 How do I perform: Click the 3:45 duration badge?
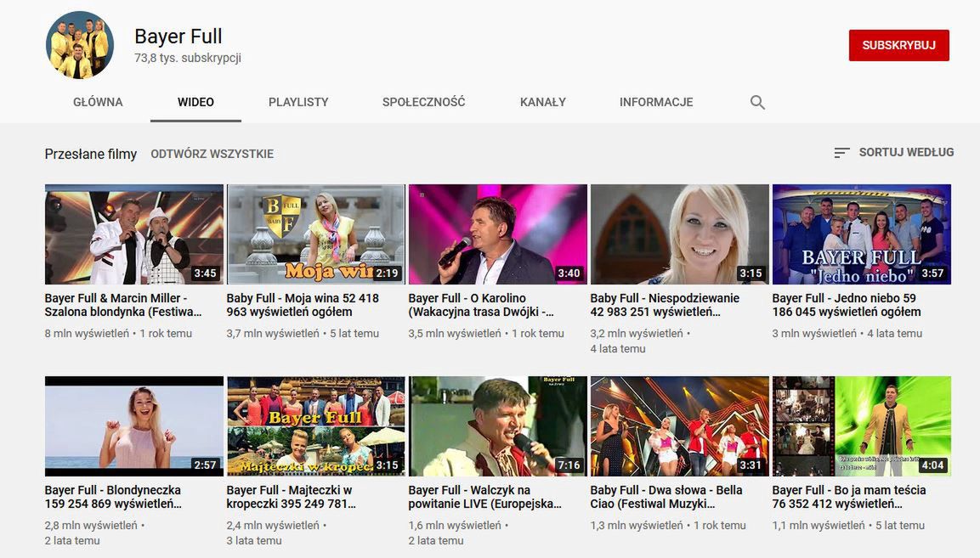(x=205, y=273)
